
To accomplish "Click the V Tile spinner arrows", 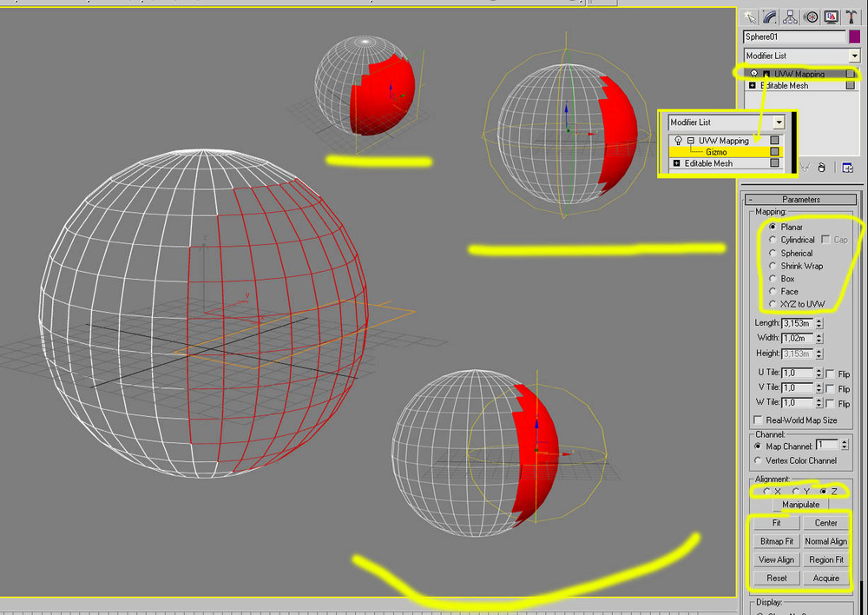I will 819,387.
